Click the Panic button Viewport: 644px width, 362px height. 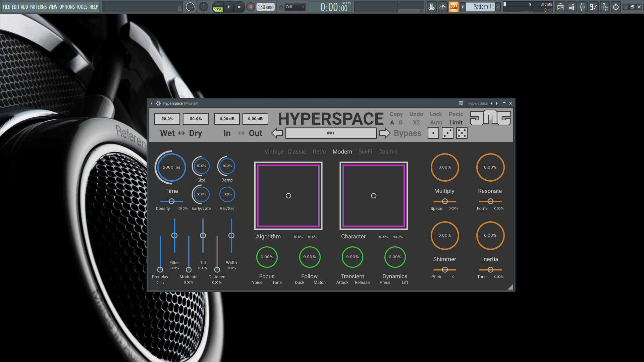(x=456, y=114)
